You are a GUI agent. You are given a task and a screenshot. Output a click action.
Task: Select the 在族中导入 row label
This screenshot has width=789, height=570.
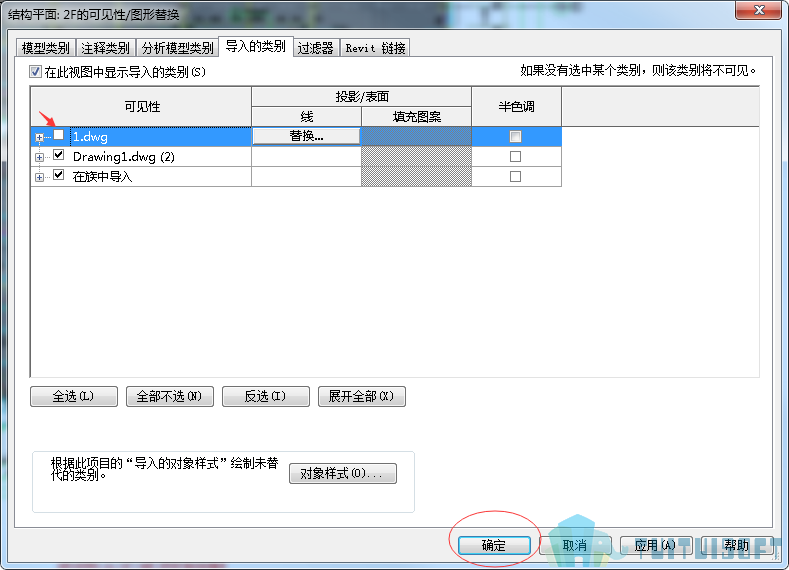click(x=102, y=177)
